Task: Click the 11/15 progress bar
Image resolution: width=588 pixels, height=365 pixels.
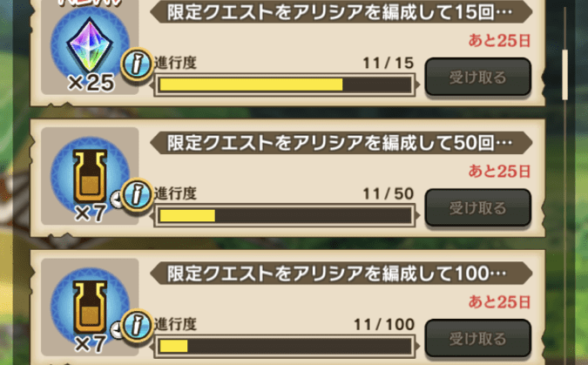Action: [x=285, y=84]
